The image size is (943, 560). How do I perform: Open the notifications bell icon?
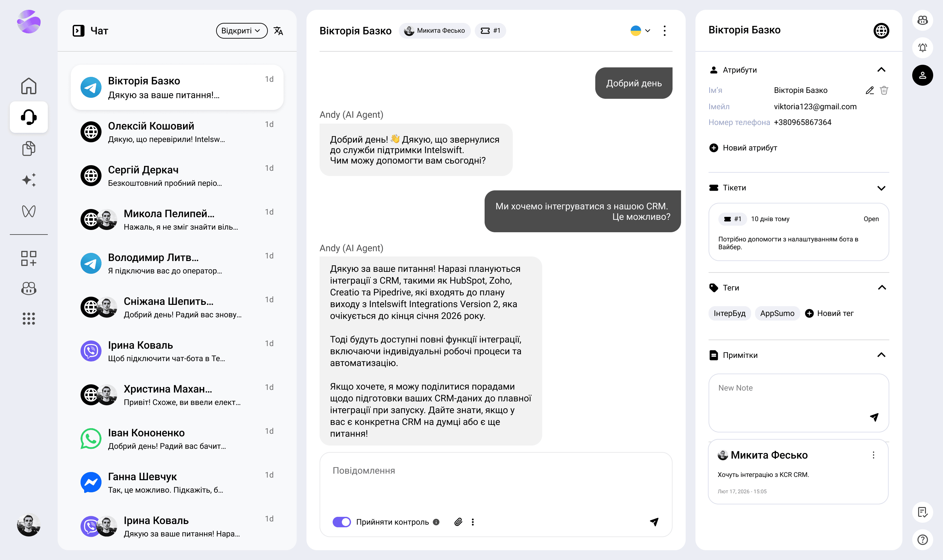pyautogui.click(x=922, y=47)
